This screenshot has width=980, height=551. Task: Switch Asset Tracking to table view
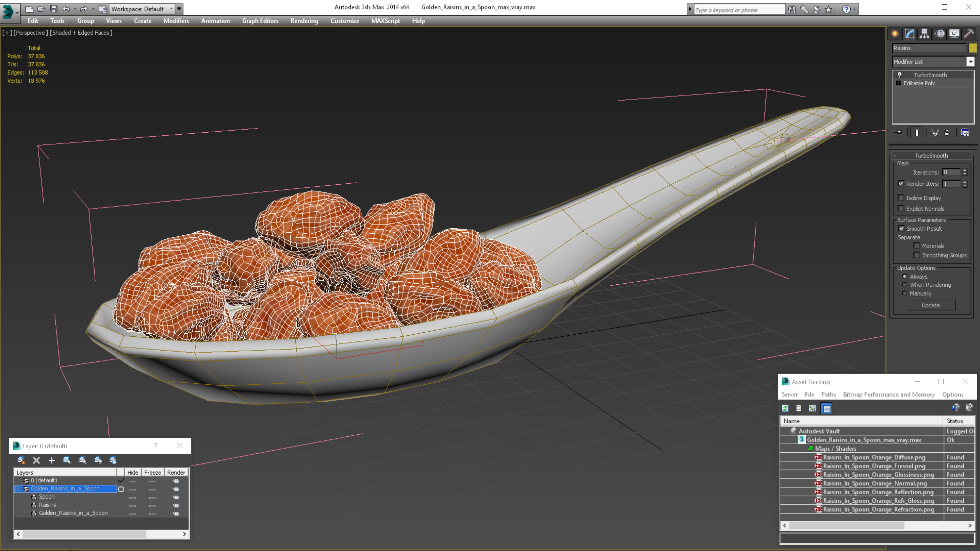[x=827, y=408]
